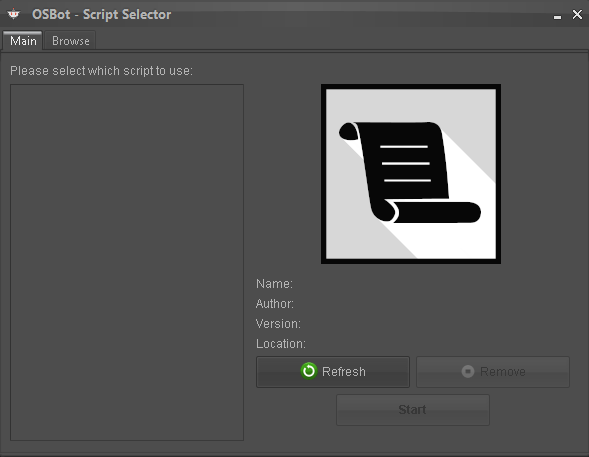The width and height of the screenshot is (589, 457).
Task: Start the selected script
Action: point(413,410)
